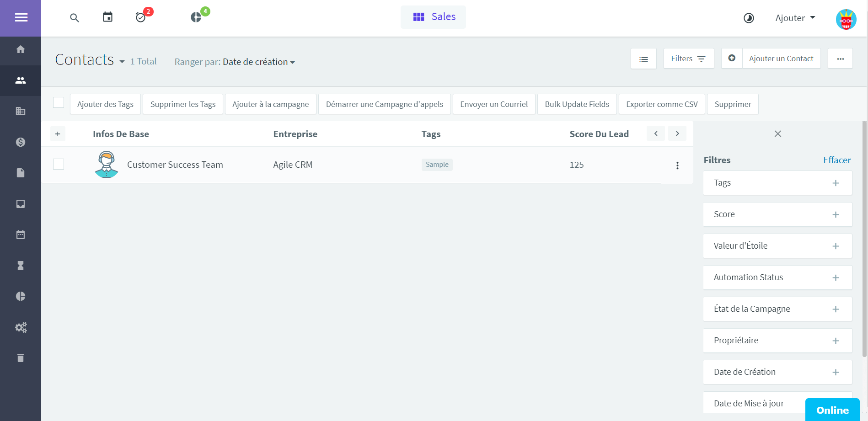Click the Effacer filters link
Screen dimensions: 868x421
click(837, 160)
